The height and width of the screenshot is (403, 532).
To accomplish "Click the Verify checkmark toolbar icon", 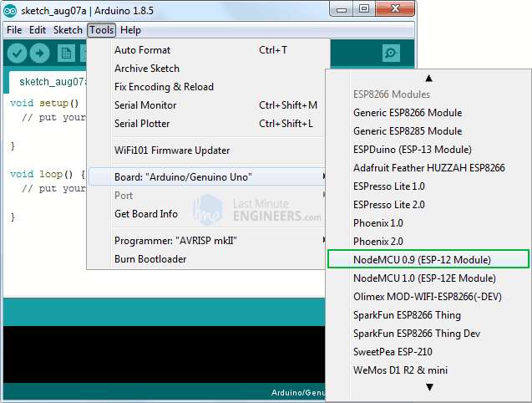I will (x=17, y=54).
